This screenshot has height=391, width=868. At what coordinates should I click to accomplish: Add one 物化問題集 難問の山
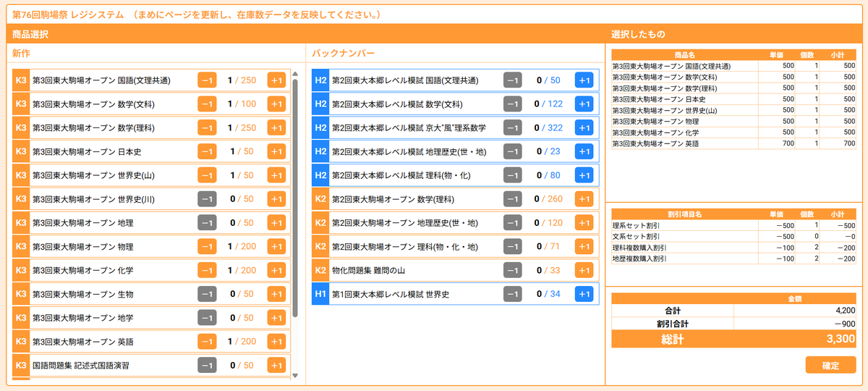click(584, 270)
